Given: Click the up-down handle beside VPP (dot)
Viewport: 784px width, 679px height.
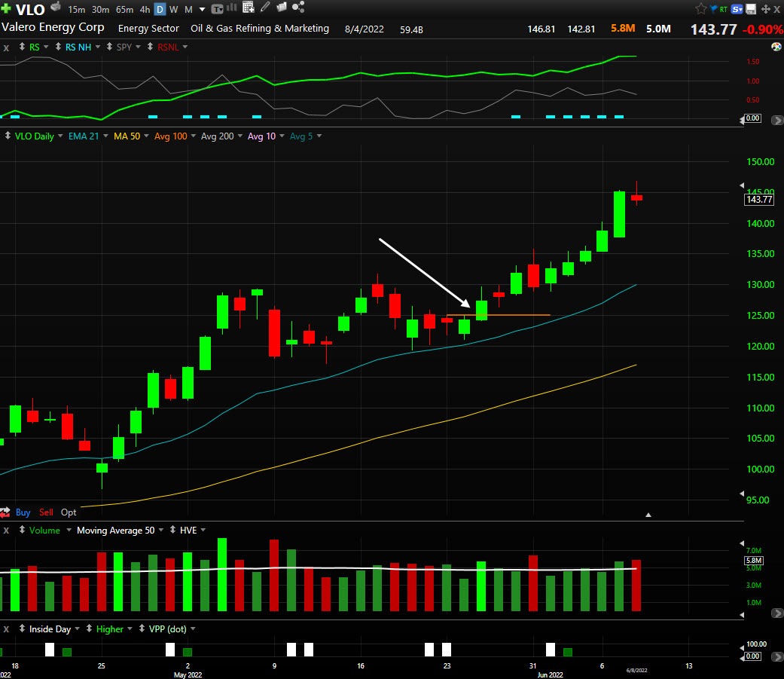Looking at the screenshot, I should 142,628.
